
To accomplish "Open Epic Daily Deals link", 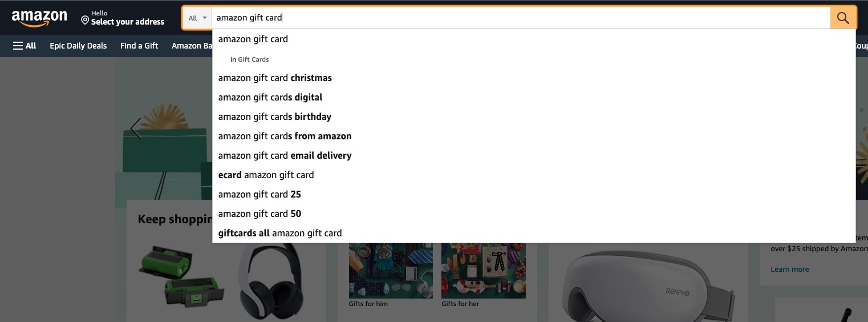I will pos(78,46).
